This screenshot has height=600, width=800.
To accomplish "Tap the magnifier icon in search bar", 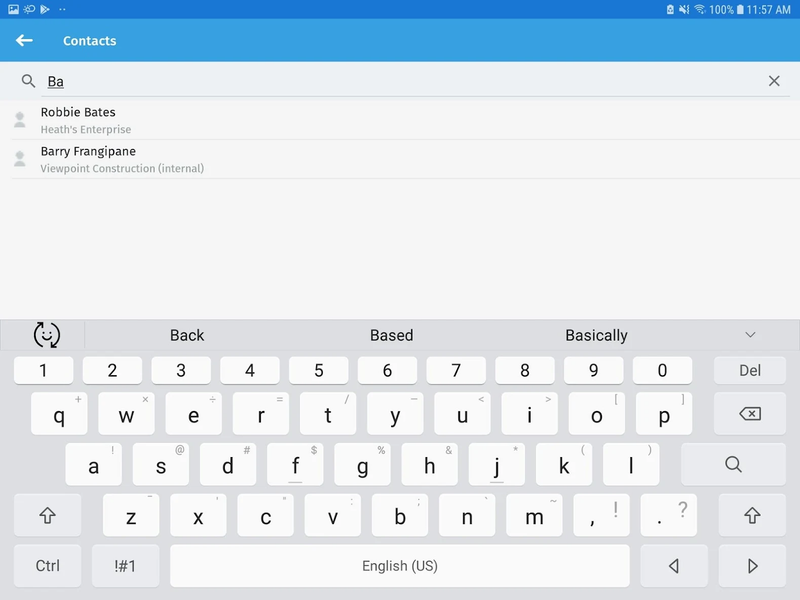I will pos(28,81).
